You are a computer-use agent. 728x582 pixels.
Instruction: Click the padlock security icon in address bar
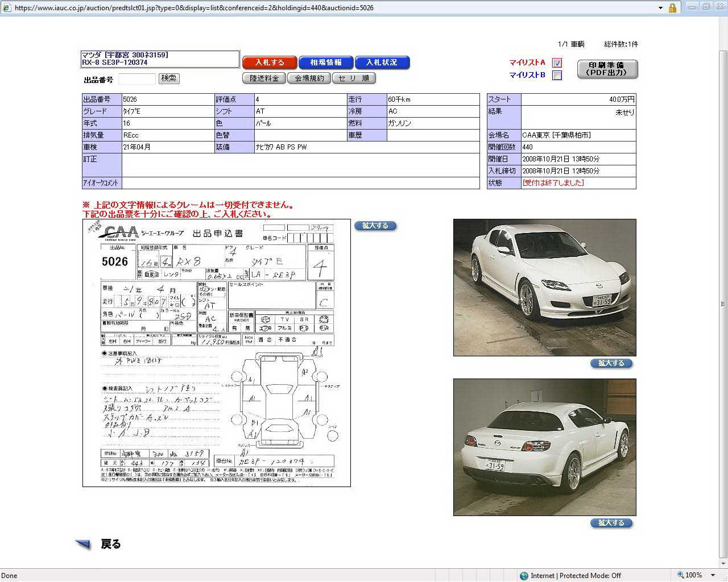(x=672, y=8)
